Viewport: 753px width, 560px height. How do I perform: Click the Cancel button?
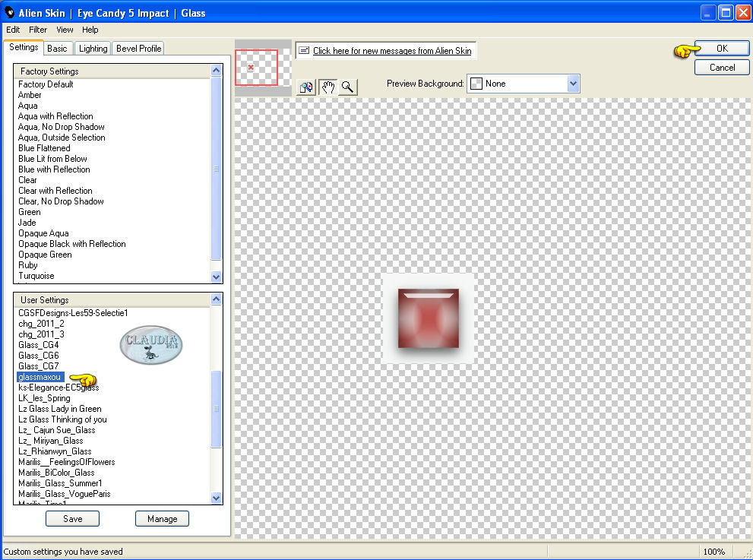tap(722, 67)
